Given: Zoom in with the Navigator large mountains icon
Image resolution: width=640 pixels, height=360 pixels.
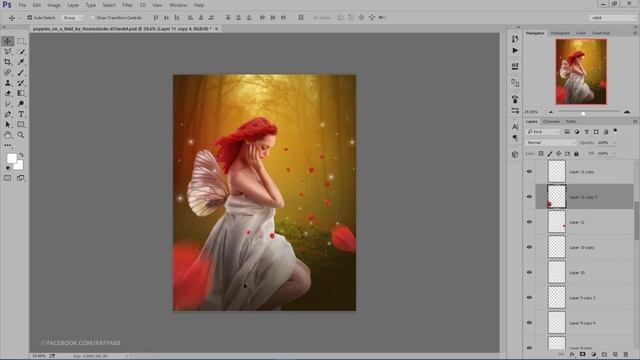Looking at the screenshot, I should (x=627, y=111).
